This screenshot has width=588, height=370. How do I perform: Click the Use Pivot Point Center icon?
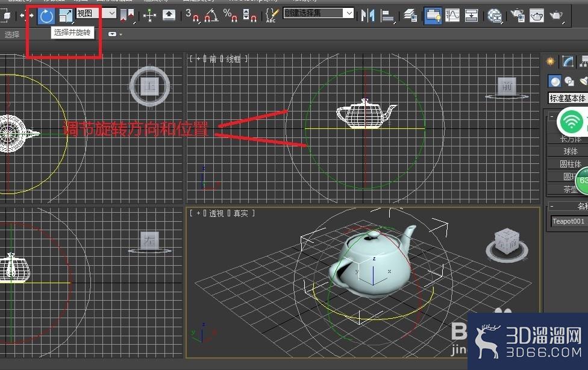pyautogui.click(x=127, y=16)
